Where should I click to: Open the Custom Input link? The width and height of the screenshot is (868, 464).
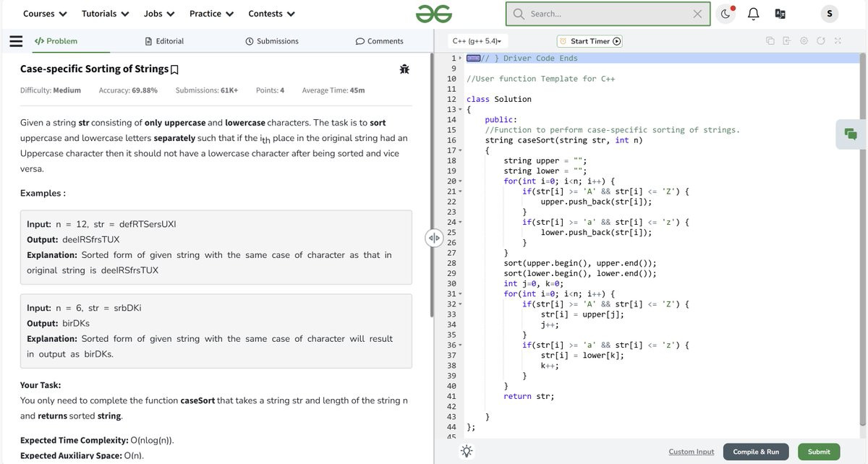691,452
